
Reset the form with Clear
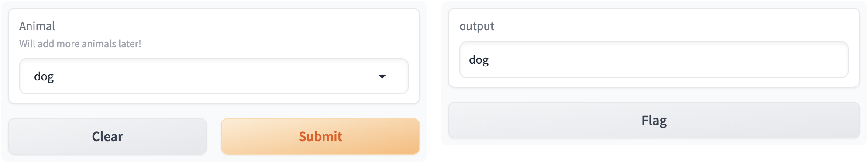point(107,136)
